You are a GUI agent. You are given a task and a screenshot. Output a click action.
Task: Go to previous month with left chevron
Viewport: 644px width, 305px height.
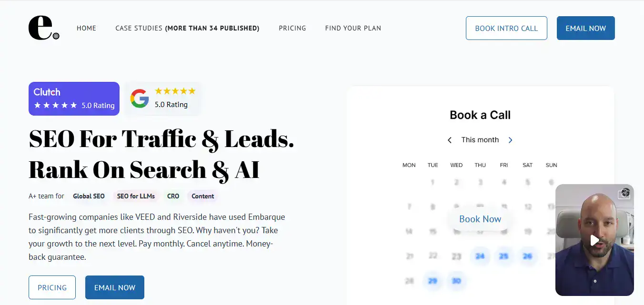click(x=449, y=140)
